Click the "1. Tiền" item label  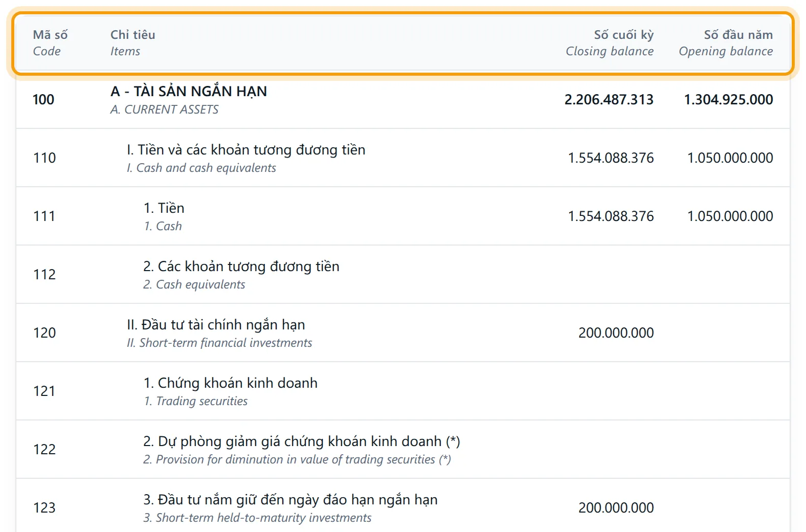point(164,208)
